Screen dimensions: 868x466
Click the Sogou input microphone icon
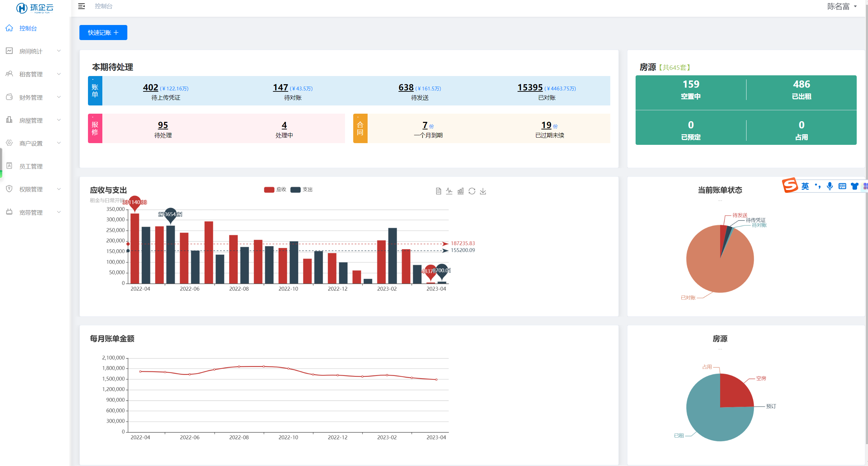830,186
